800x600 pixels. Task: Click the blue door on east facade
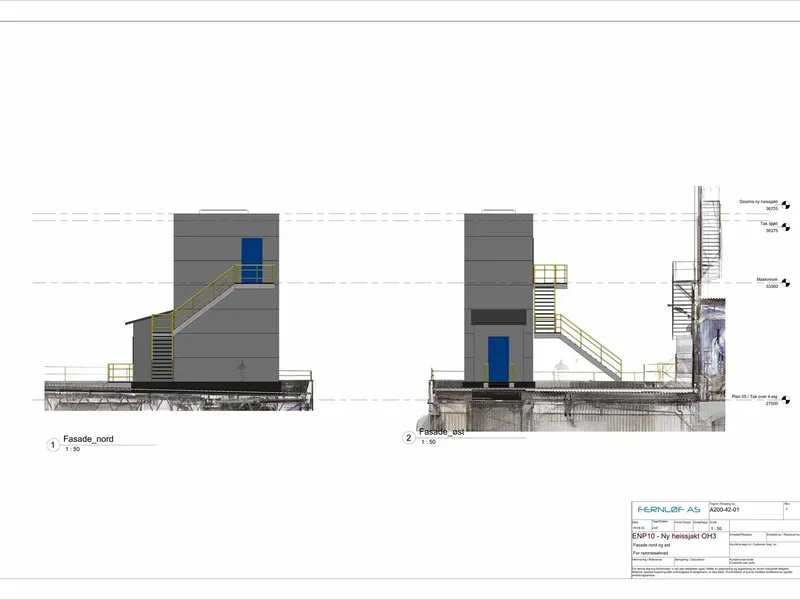click(x=498, y=359)
